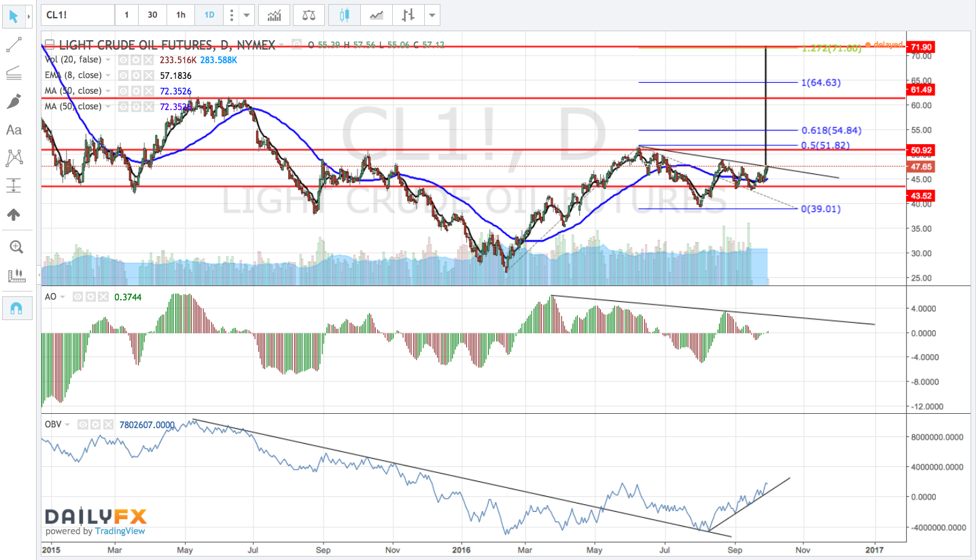Select the arrow up marker tool
Viewport: 976px width, 560px height.
14,214
